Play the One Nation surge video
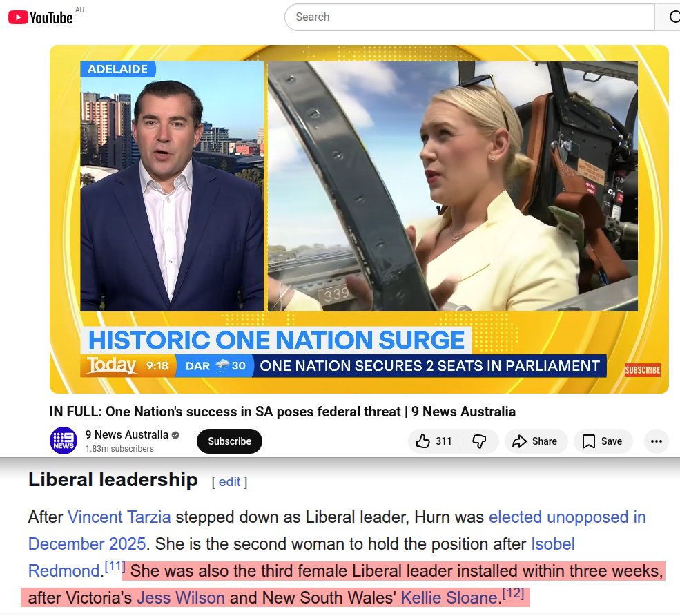This screenshot has height=616, width=680. click(359, 219)
